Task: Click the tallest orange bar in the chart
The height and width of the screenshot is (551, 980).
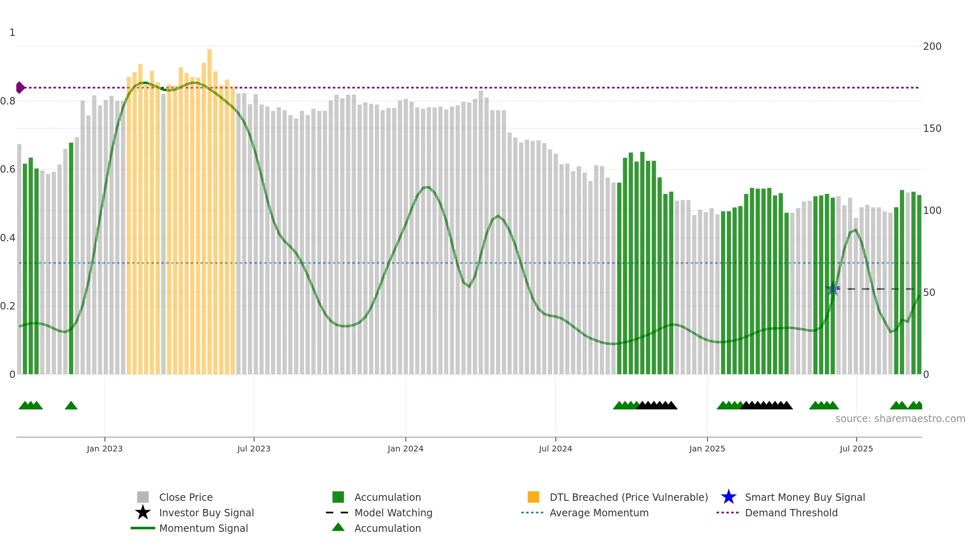Action: coord(209,211)
